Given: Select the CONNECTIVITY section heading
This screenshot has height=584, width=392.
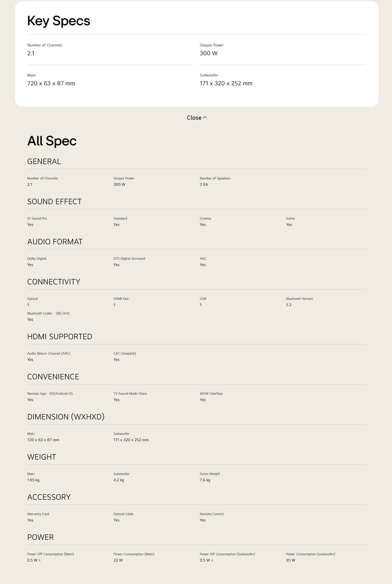Looking at the screenshot, I should [54, 282].
